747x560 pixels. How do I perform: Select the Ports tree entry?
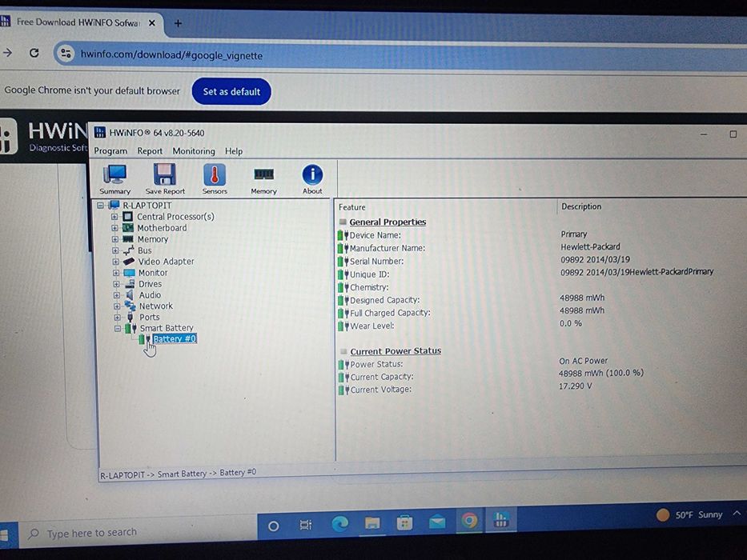149,317
